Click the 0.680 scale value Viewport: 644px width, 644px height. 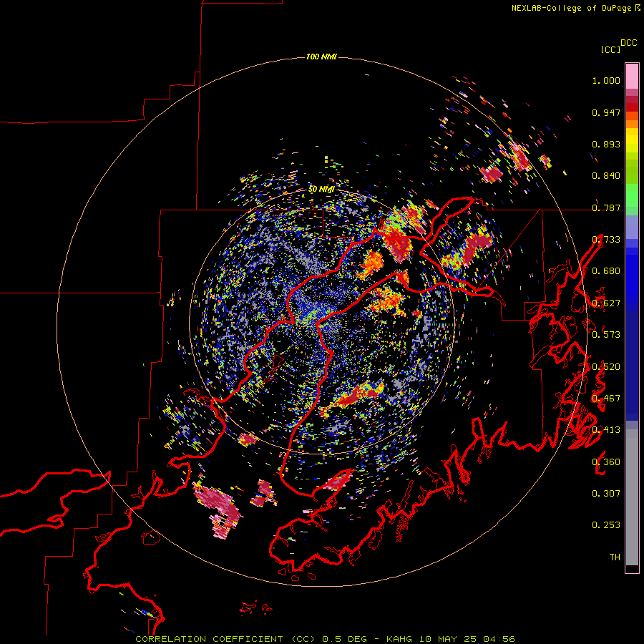pos(606,271)
